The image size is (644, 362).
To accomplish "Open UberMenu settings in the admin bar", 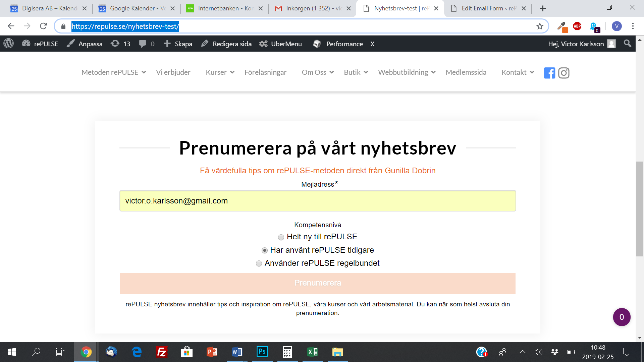I will (x=280, y=44).
